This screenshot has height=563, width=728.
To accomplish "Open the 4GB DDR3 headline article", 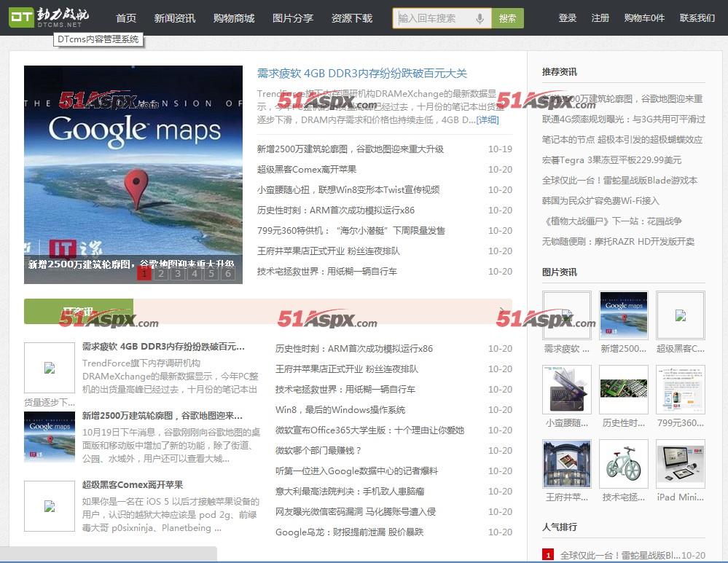I will (361, 74).
